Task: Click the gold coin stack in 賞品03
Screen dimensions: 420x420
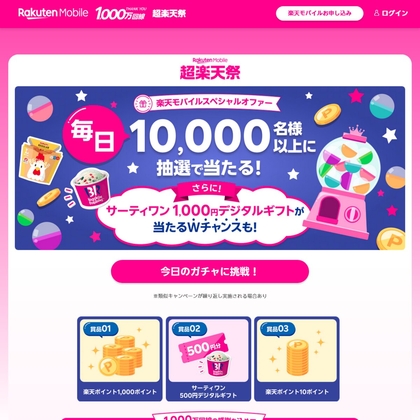Action: [x=298, y=357]
